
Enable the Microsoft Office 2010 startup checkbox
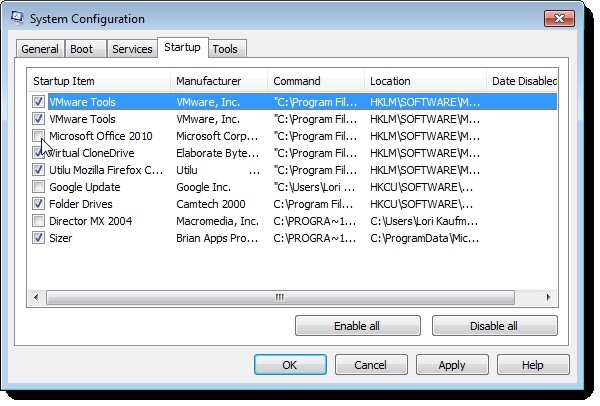point(38,135)
